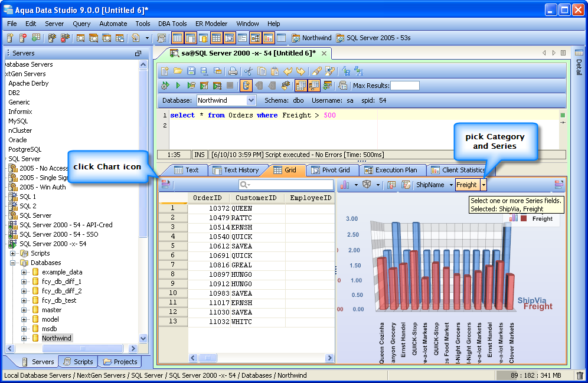The height and width of the screenshot is (383, 588).
Task: Open the File menu
Action: 12,24
